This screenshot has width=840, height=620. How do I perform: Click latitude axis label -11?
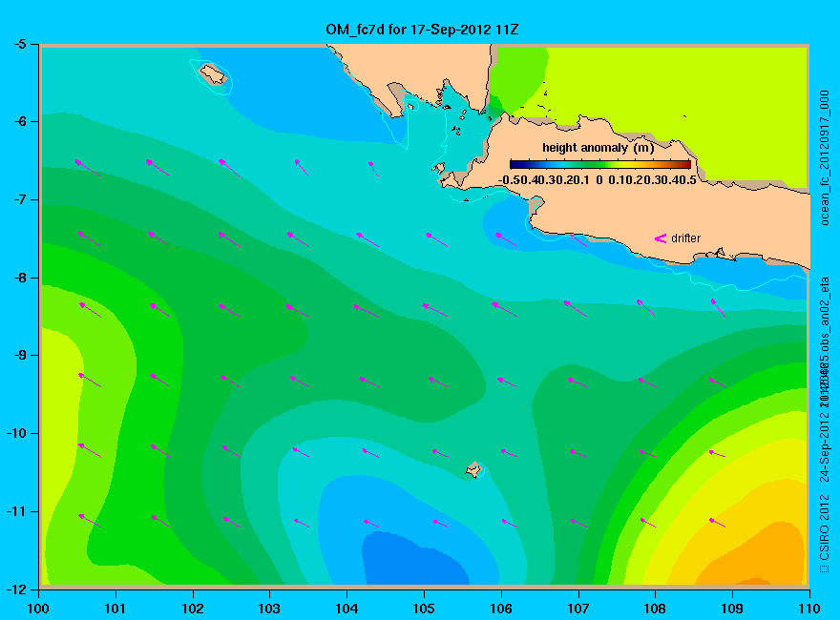point(15,511)
